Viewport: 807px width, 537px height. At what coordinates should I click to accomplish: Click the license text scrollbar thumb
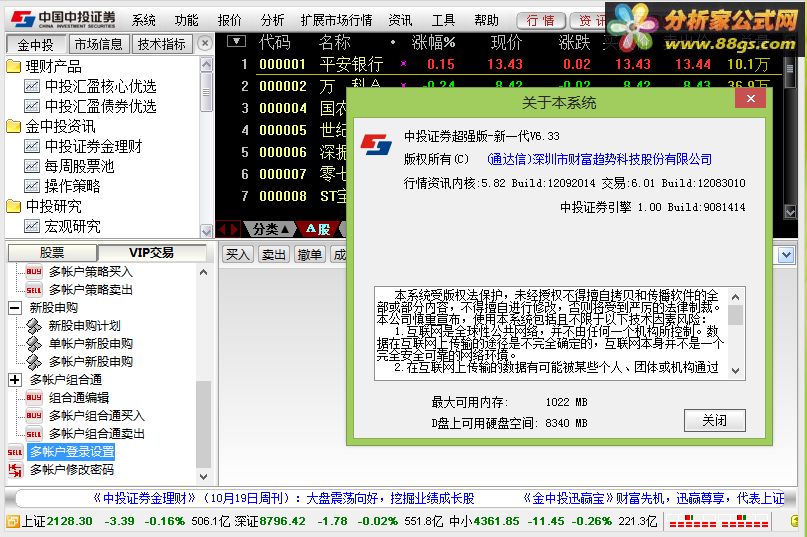pos(735,315)
